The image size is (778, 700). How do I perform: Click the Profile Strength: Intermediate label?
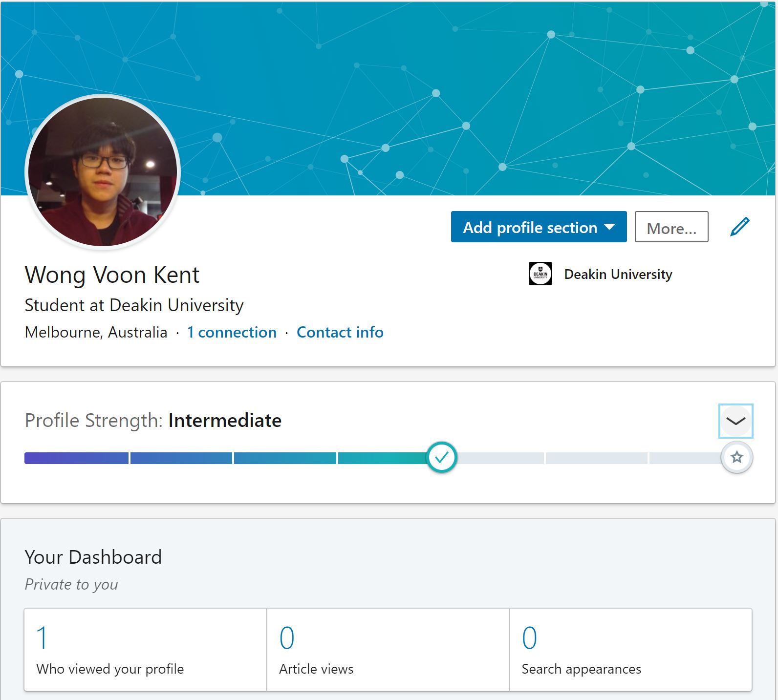[x=153, y=421]
